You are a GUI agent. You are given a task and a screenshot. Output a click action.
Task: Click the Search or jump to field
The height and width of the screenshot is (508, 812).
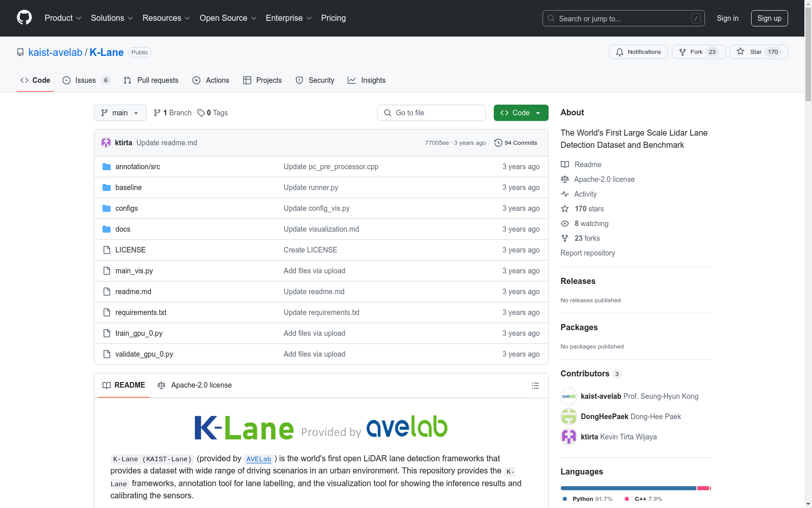(x=624, y=18)
